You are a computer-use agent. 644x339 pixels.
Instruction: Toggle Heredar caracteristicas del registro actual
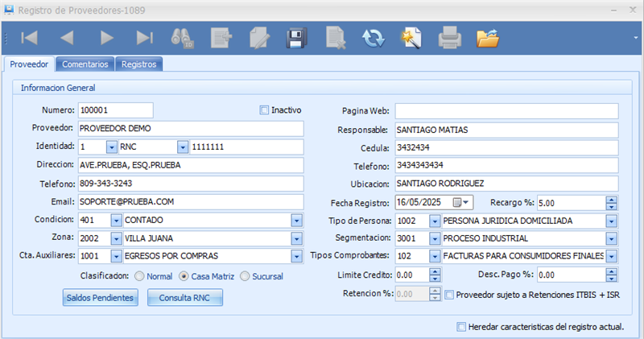(x=461, y=327)
